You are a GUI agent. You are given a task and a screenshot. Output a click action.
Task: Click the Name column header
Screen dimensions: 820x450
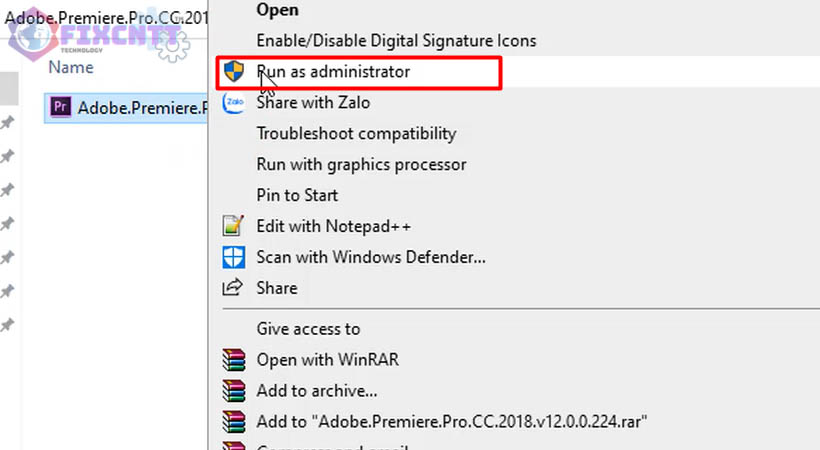[71, 68]
